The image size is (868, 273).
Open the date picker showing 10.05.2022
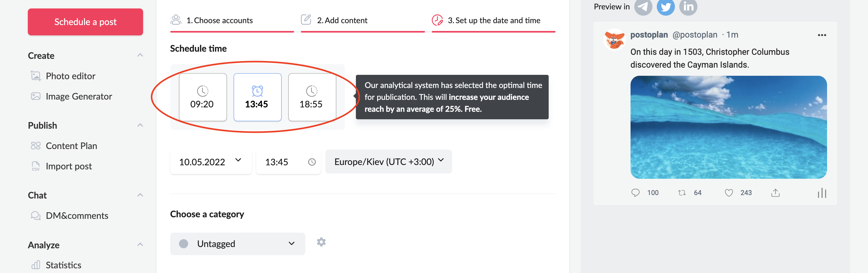click(211, 162)
